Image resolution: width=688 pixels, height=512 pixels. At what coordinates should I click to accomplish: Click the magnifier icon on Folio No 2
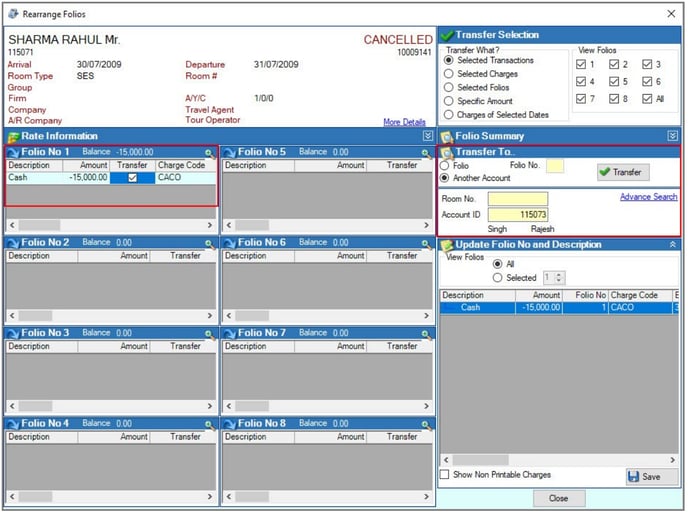[210, 243]
